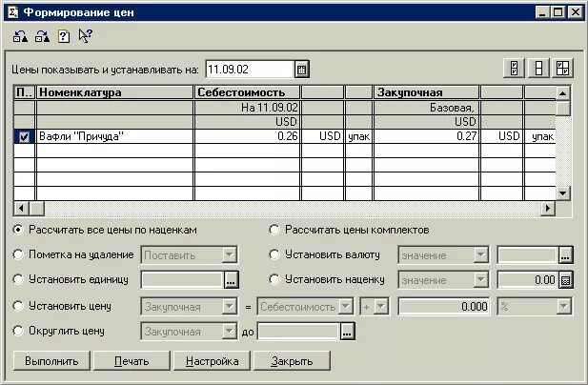The image size is (588, 385).
Task: Open the "Закупочная" dropdown for Установить цену
Action: pyautogui.click(x=229, y=307)
